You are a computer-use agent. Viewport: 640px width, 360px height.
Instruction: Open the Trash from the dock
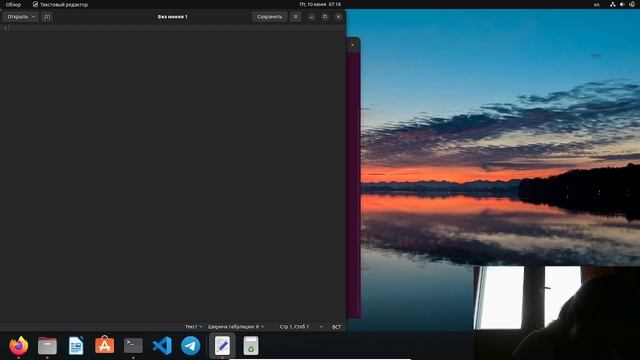tap(251, 346)
